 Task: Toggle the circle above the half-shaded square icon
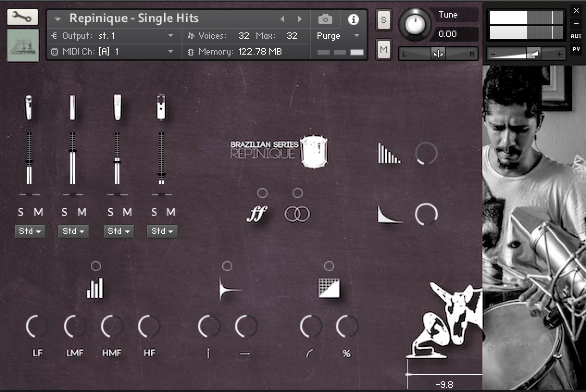pyautogui.click(x=329, y=266)
